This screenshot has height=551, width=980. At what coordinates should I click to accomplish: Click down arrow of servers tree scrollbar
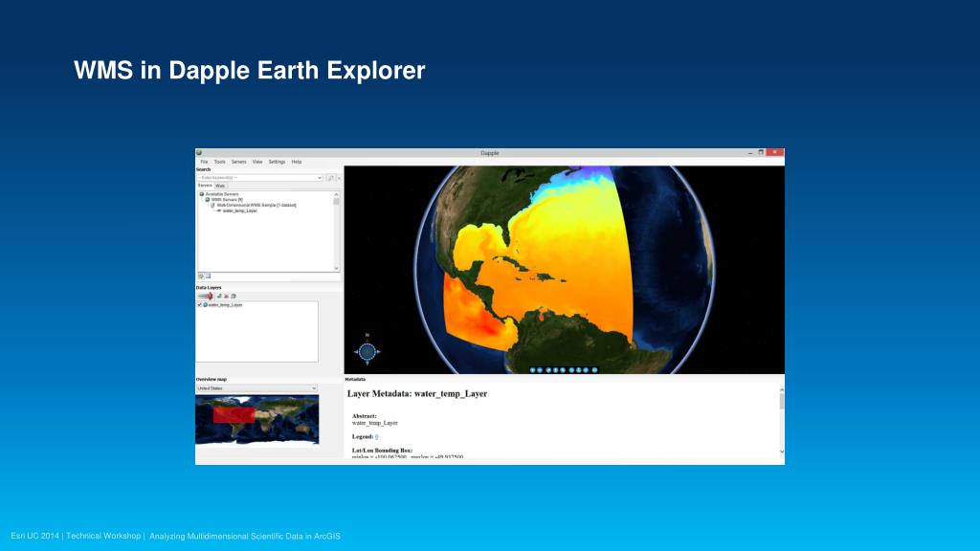point(336,268)
